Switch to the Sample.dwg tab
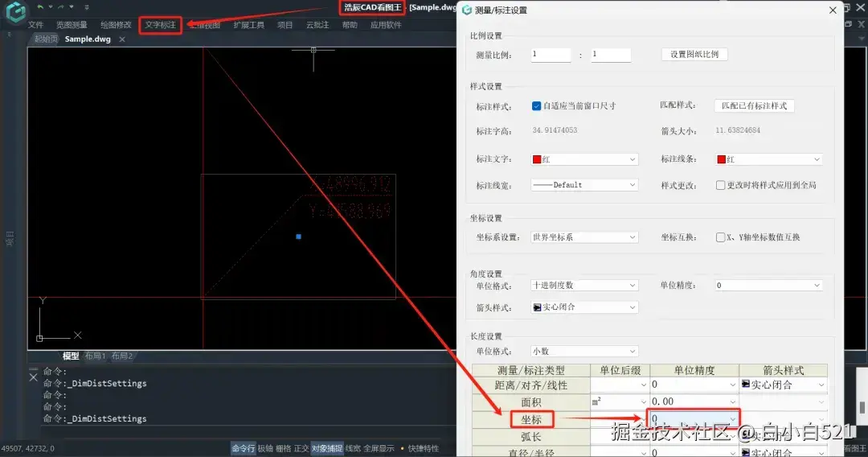The width and height of the screenshot is (868, 457). tap(88, 39)
